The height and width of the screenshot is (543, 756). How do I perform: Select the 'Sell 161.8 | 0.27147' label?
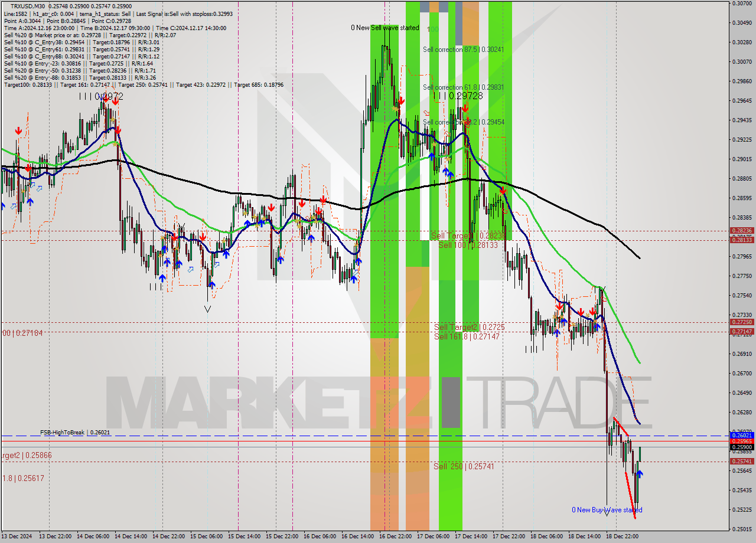[x=467, y=336]
